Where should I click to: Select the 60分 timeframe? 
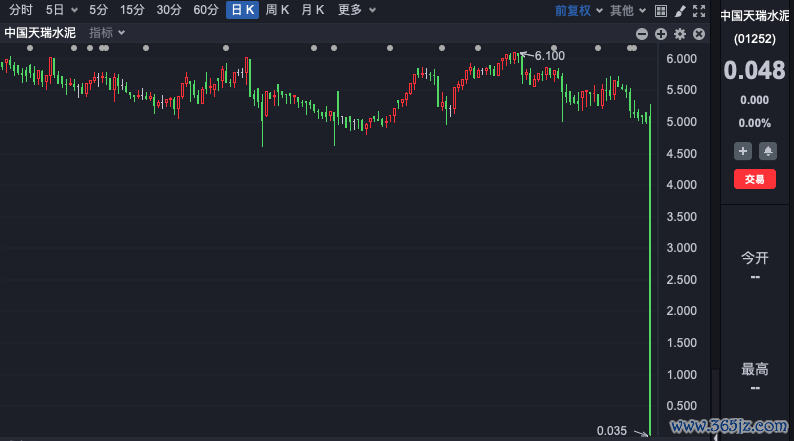206,10
